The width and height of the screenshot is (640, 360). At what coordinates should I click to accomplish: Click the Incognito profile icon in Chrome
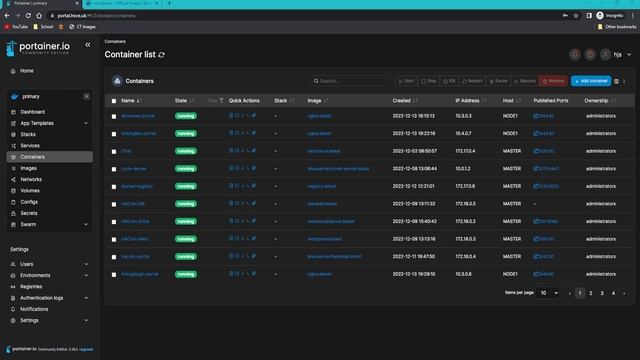[600, 16]
